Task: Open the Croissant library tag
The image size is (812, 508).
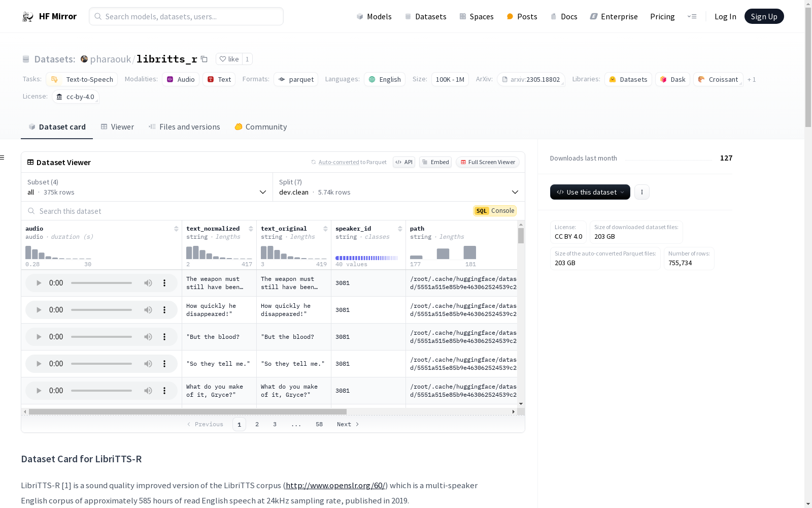Action: pyautogui.click(x=718, y=79)
